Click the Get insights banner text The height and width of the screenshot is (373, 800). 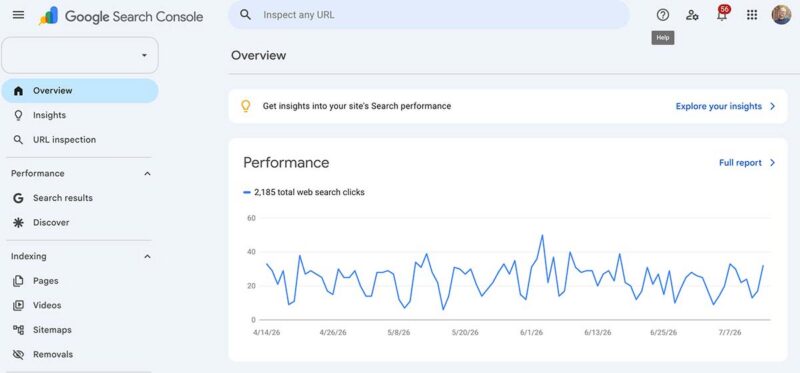(357, 106)
